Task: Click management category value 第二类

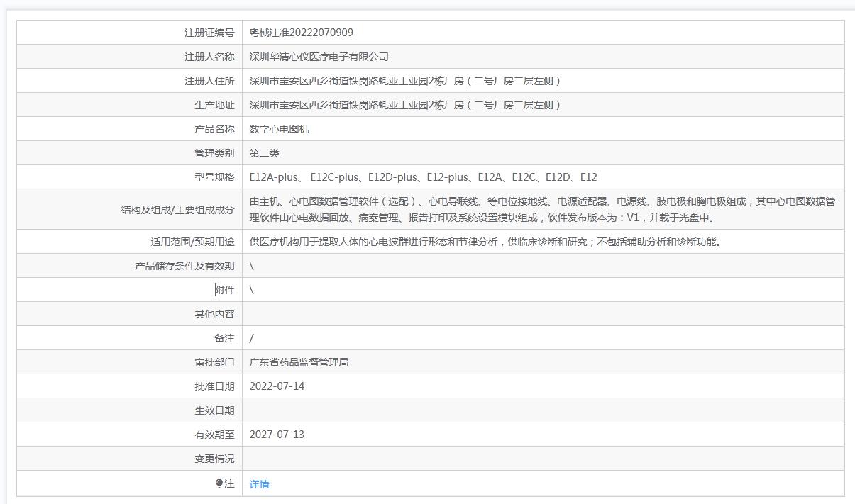Action: coord(264,153)
